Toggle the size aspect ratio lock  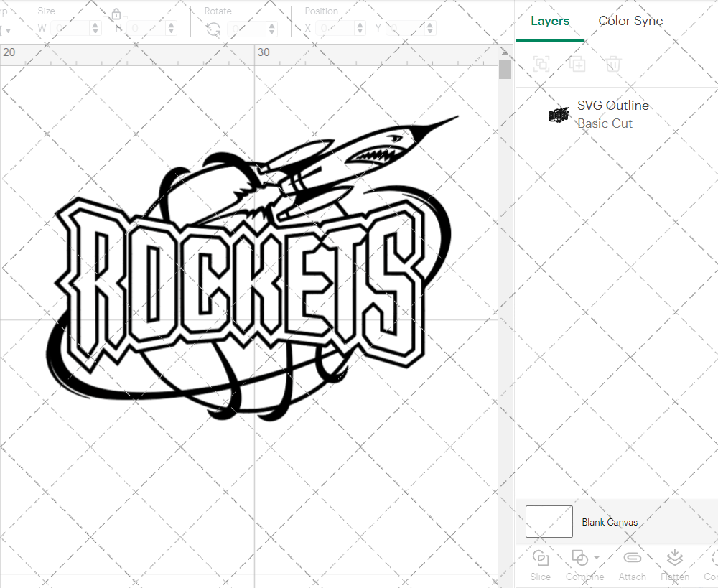pos(116,14)
